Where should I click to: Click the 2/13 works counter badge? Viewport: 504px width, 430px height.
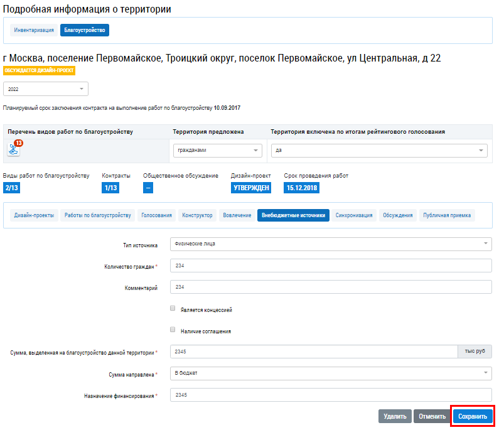(x=11, y=188)
